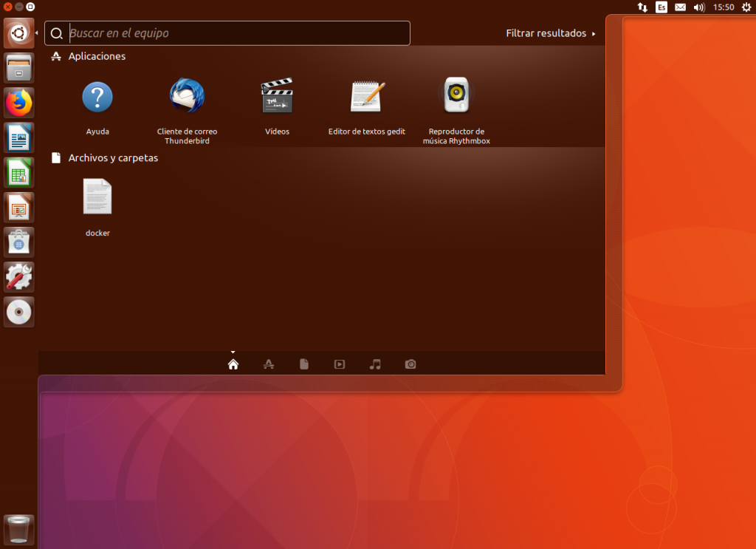
Task: Click the DVD disc launcher icon
Action: pos(18,312)
